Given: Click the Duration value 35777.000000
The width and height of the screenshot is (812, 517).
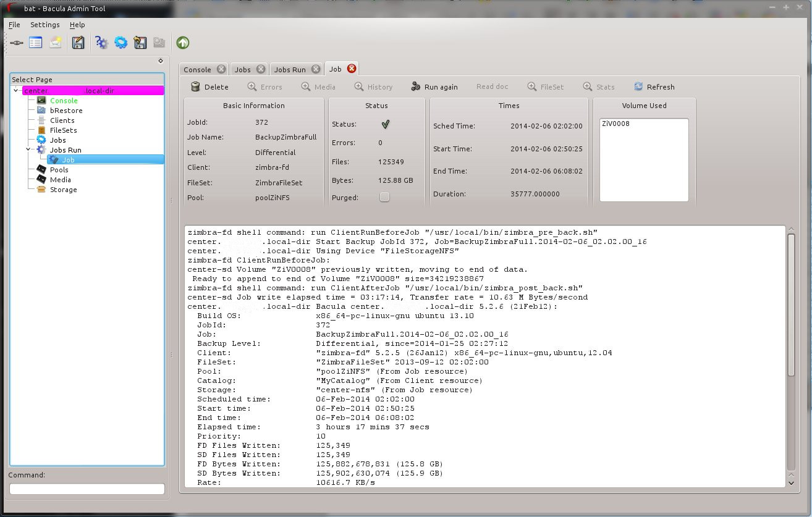Looking at the screenshot, I should point(535,194).
